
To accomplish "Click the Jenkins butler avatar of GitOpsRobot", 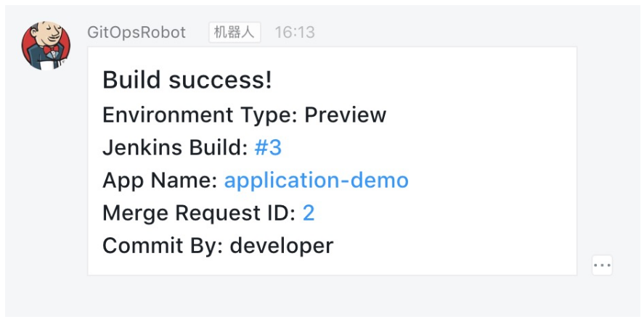I will click(x=46, y=46).
